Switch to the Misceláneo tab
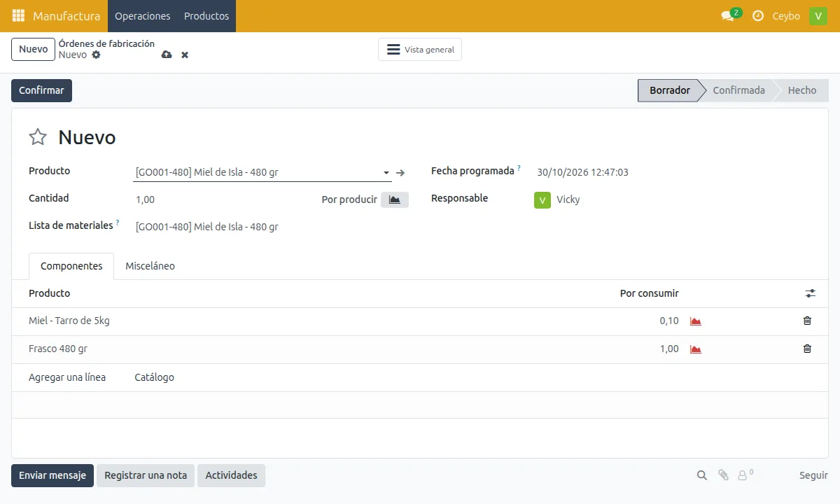 [150, 266]
